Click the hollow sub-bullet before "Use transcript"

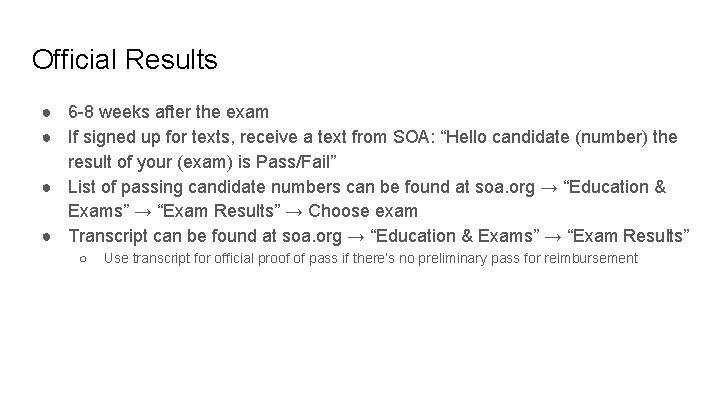point(81,259)
